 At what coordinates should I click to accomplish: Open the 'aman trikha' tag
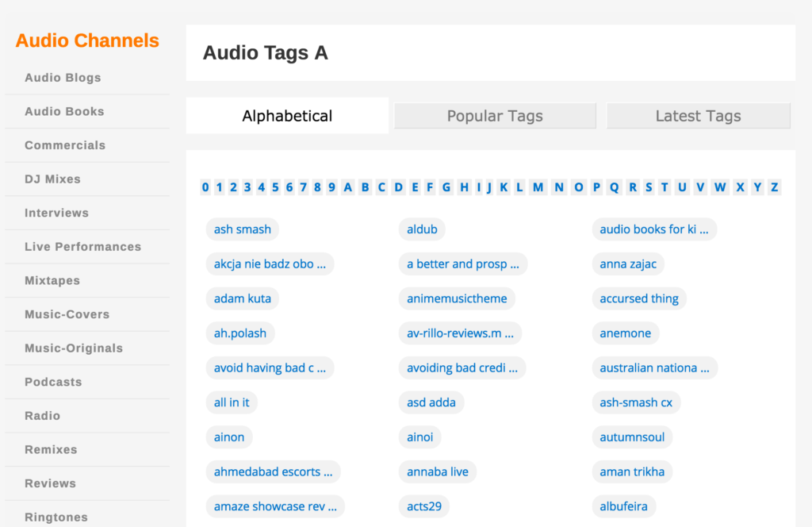click(x=632, y=471)
